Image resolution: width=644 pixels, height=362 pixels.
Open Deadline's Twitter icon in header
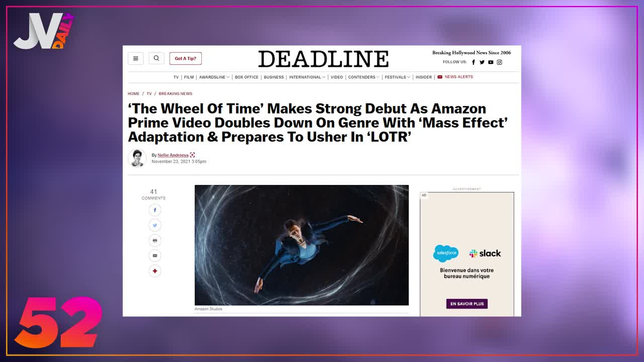pyautogui.click(x=482, y=62)
